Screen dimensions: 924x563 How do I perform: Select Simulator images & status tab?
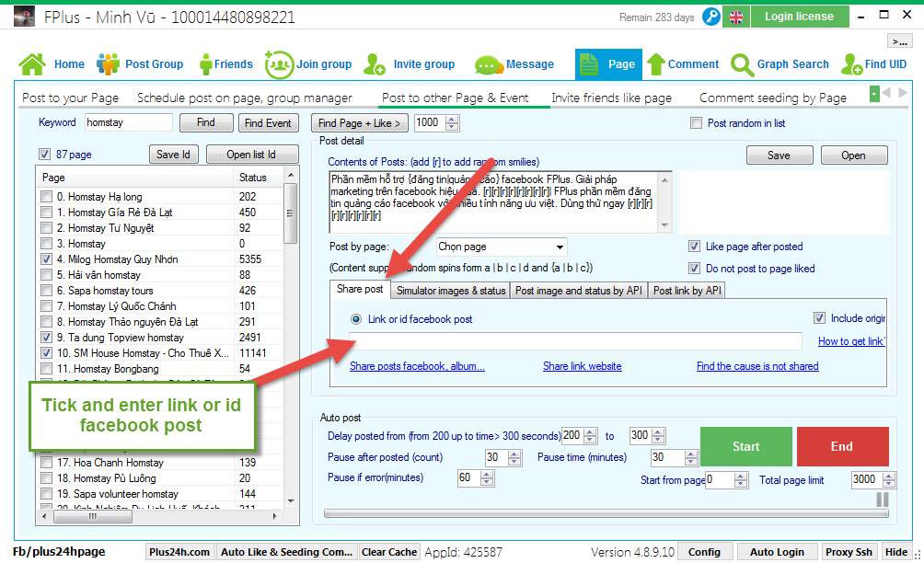[x=451, y=291]
